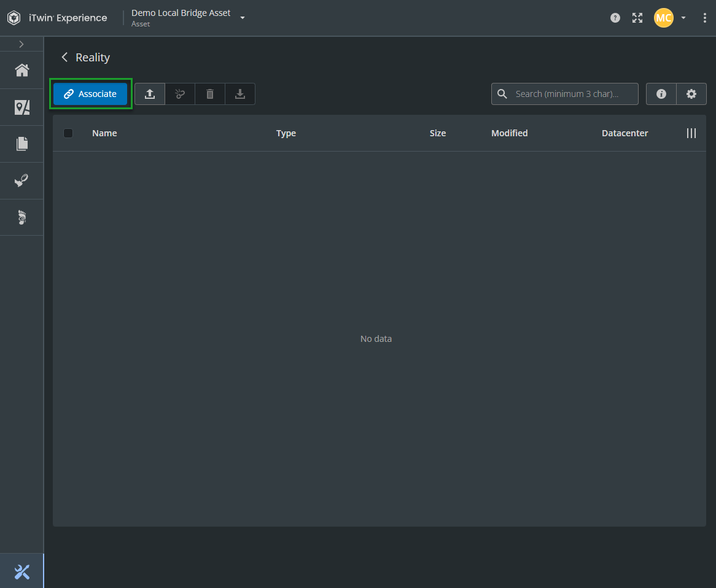The height and width of the screenshot is (588, 716).
Task: Expand the user account dropdown arrow
Action: pos(683,18)
